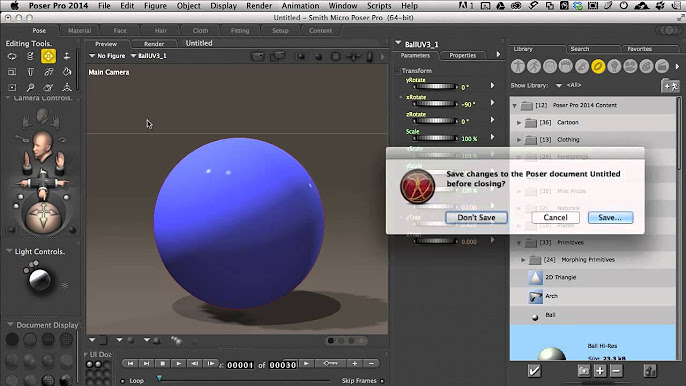Click the checkmark apply button in library
Screen dimensions: 686x386
[x=534, y=371]
